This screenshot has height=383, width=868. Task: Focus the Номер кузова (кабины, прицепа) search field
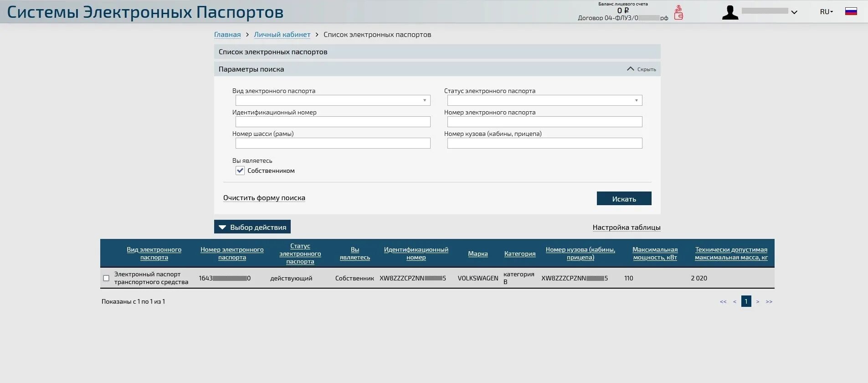(544, 143)
